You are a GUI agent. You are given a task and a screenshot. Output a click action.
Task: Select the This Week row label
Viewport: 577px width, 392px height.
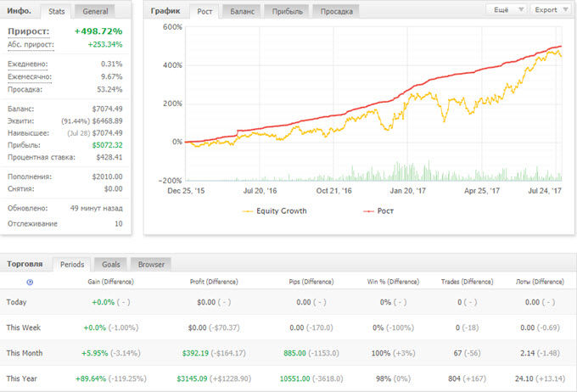tap(23, 328)
